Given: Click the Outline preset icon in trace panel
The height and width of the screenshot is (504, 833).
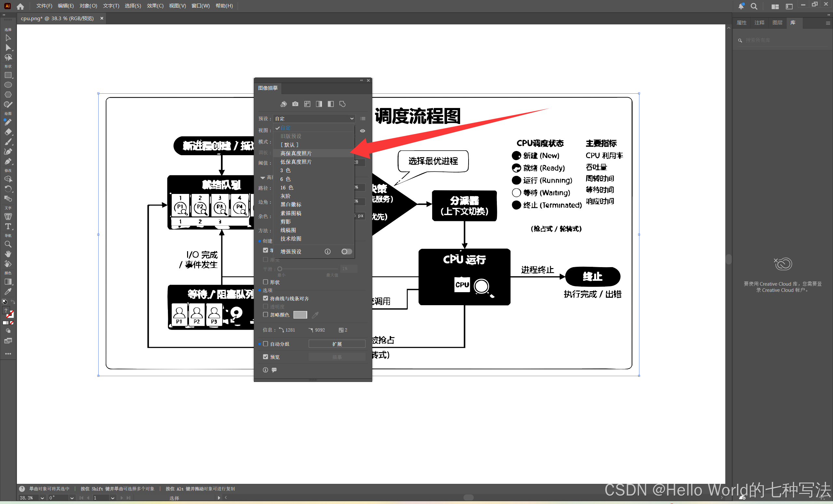Looking at the screenshot, I should point(342,104).
